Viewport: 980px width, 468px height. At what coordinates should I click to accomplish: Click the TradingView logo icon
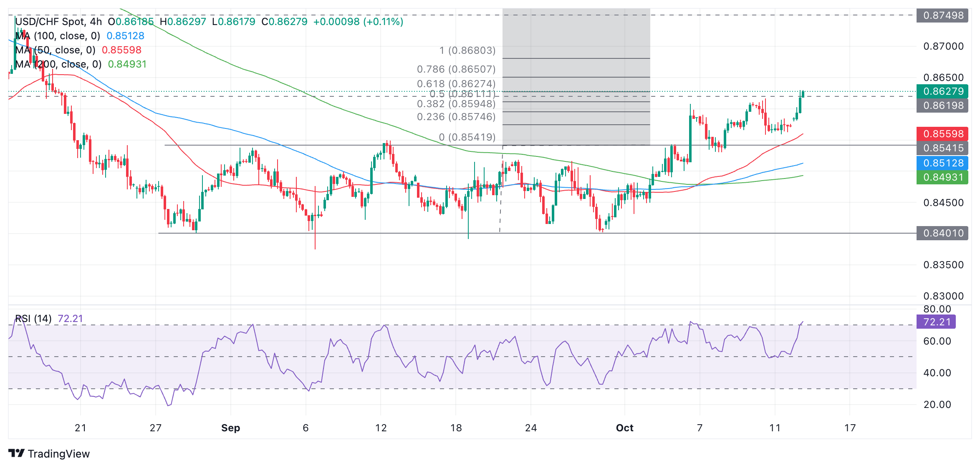point(17,453)
